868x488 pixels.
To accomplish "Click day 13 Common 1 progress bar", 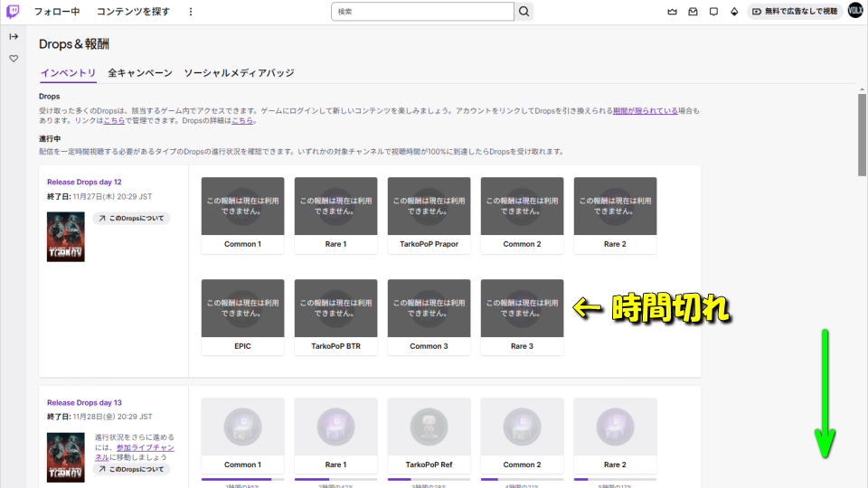I will [242, 479].
